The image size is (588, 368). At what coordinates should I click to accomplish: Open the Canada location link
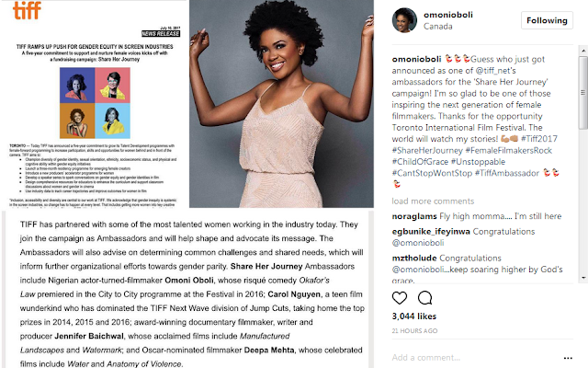click(437, 27)
